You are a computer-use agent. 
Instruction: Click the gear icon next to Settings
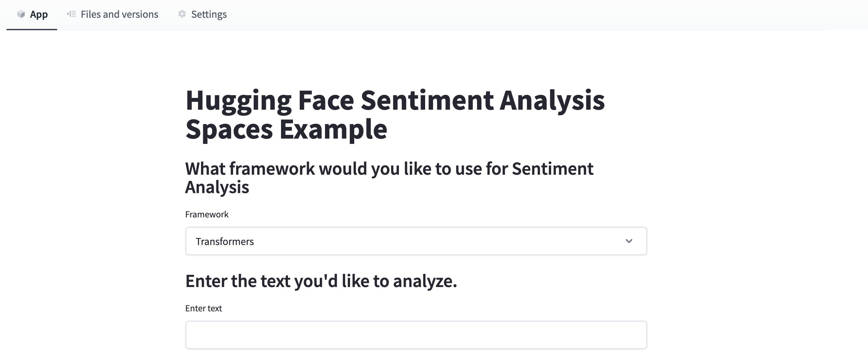182,14
